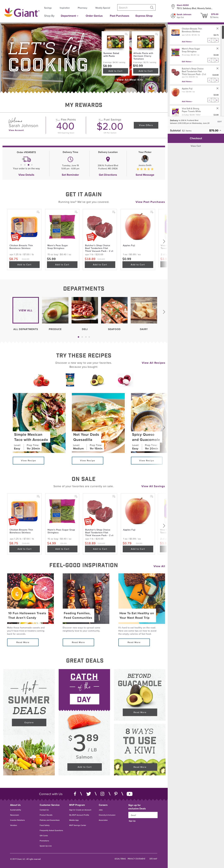Expand the Department dropdown menu

click(x=70, y=16)
